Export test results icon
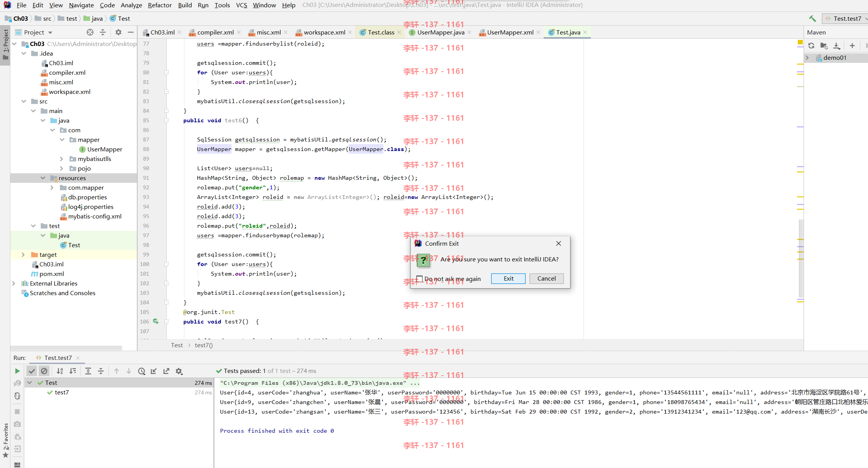The image size is (868, 468). coord(166,371)
